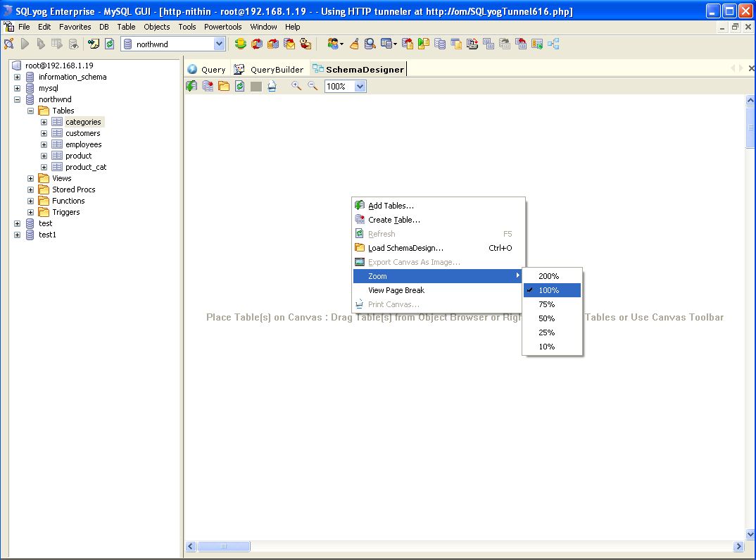Screen dimensions: 756x560
Task: Select the Zoom submenu entry
Action: pyautogui.click(x=438, y=276)
